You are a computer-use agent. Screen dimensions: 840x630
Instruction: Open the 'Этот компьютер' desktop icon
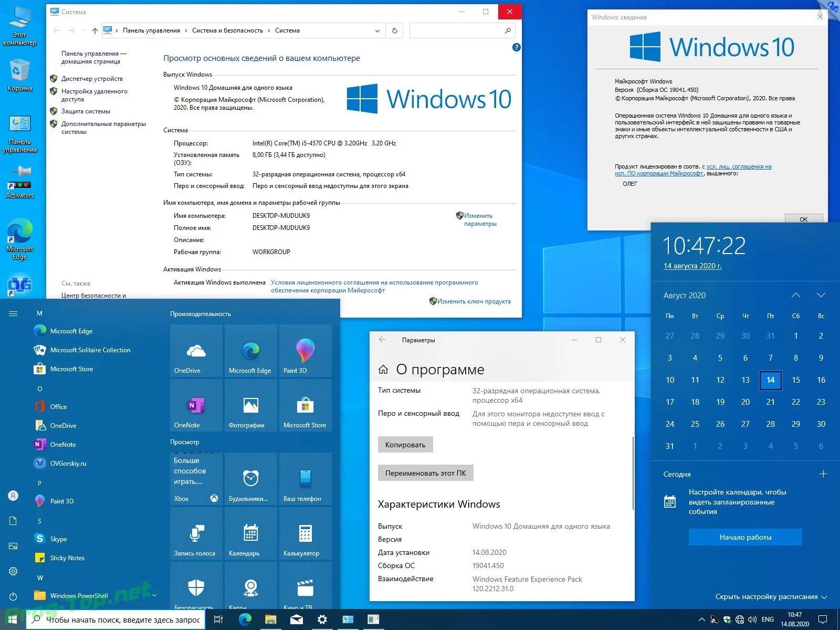(x=19, y=26)
